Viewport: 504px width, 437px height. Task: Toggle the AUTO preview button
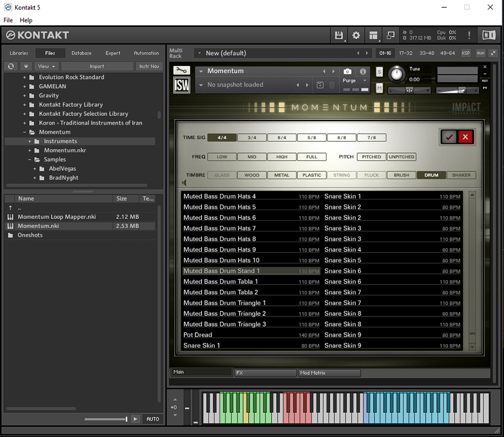[x=153, y=419]
